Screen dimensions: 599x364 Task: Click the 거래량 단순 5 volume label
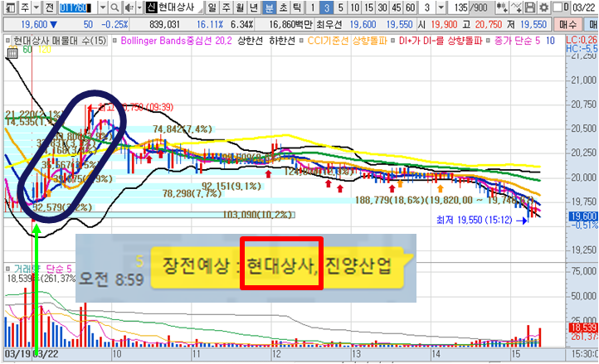click(x=43, y=269)
